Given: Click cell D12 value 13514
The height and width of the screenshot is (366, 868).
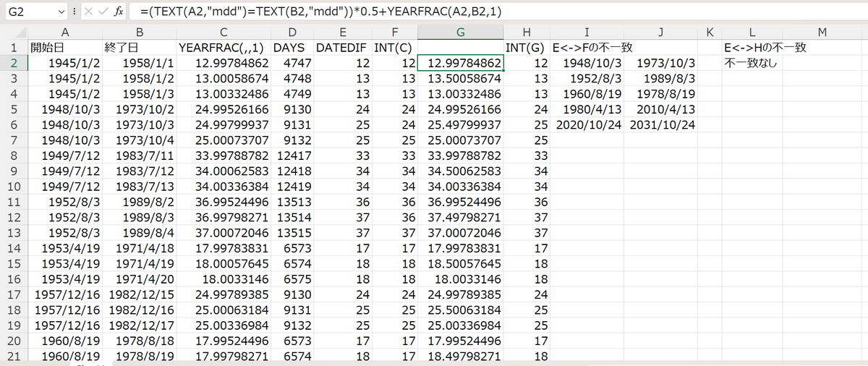Looking at the screenshot, I should [x=293, y=218].
